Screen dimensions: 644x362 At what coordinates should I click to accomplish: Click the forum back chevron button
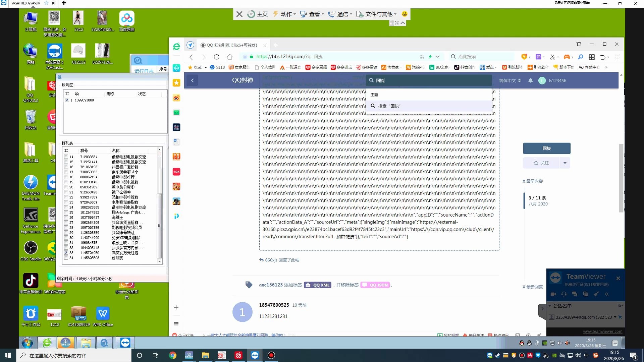click(192, 80)
